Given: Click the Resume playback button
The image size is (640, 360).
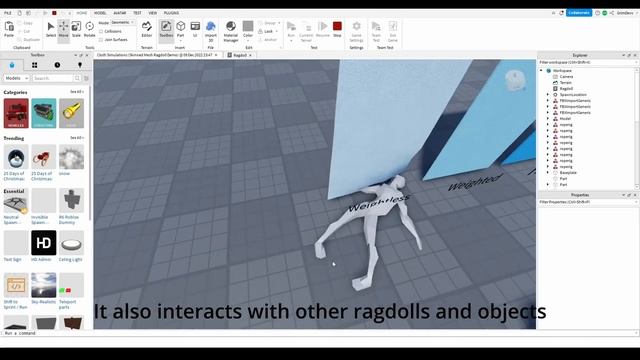Looking at the screenshot, I should pyautogui.click(x=322, y=30).
